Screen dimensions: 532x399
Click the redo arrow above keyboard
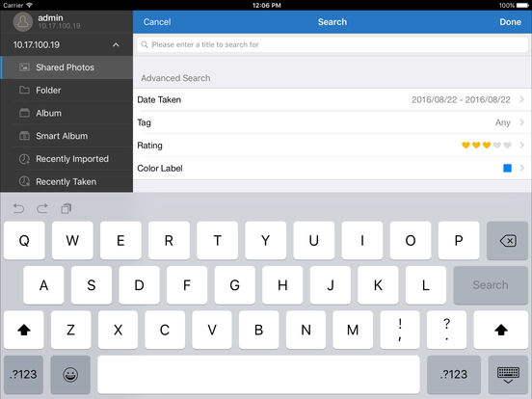pyautogui.click(x=42, y=208)
